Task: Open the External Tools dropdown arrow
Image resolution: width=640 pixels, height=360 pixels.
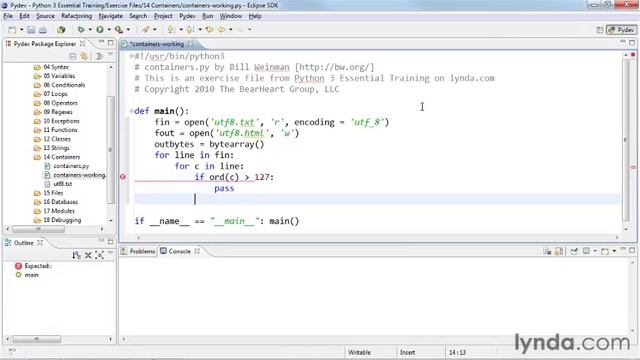Action: 128,29
